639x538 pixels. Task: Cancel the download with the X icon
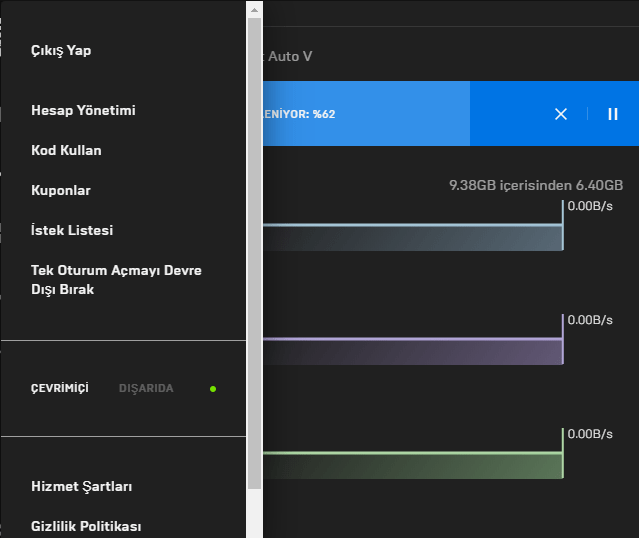[x=561, y=114]
